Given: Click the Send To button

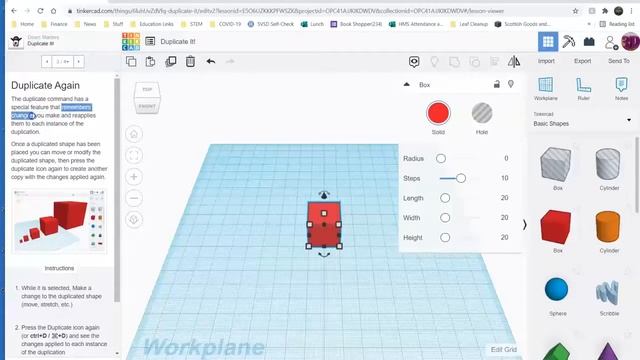Looking at the screenshot, I should click(x=619, y=61).
